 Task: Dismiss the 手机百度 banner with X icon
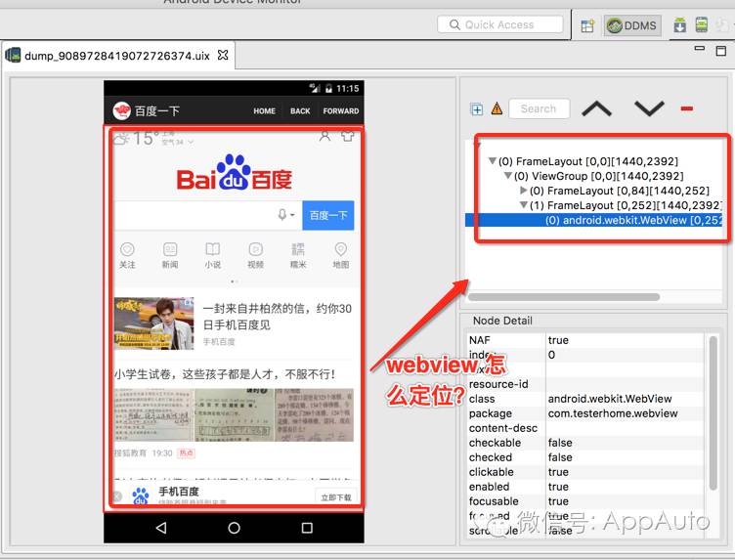[117, 496]
